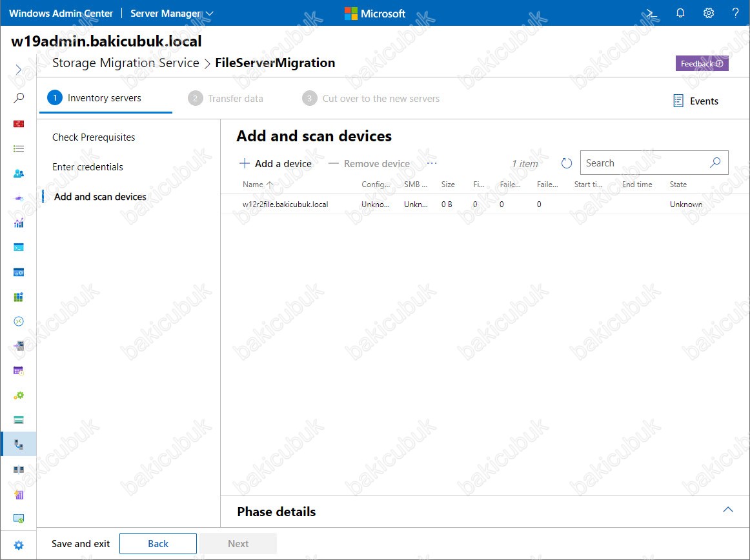The width and height of the screenshot is (750, 560).
Task: Open the Network tool icon
Action: [x=18, y=198]
